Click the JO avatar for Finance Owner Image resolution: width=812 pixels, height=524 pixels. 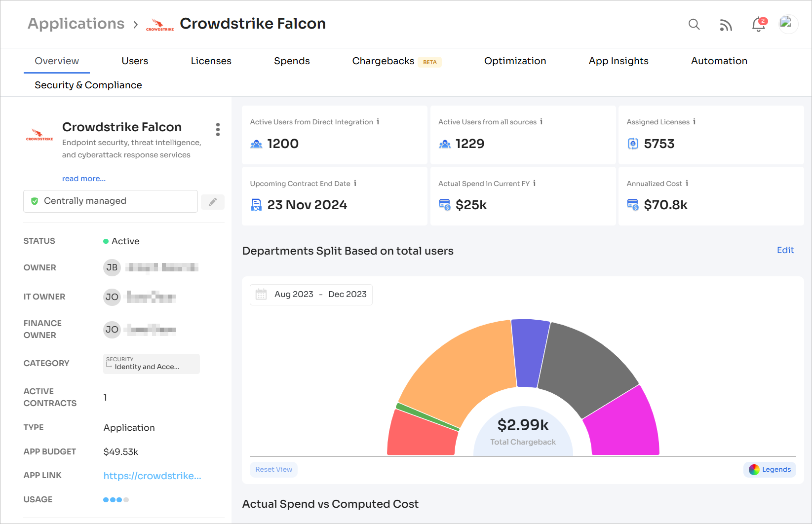(x=112, y=330)
